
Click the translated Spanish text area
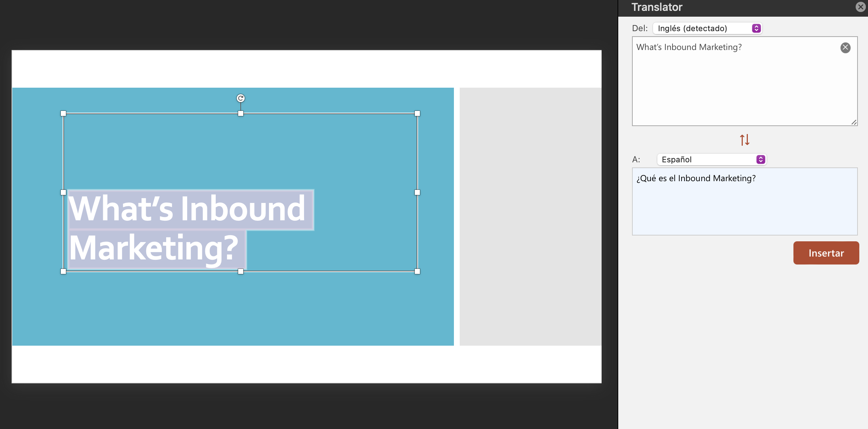pyautogui.click(x=745, y=201)
